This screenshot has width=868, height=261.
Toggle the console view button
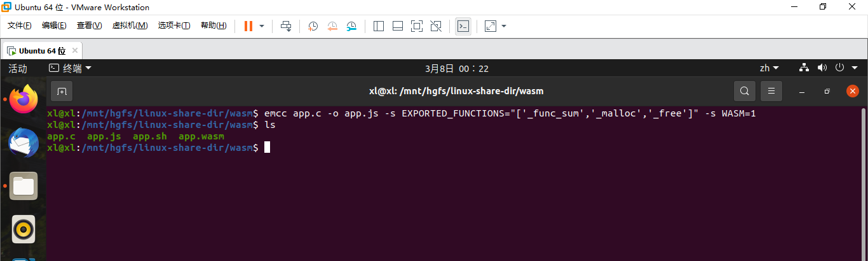click(x=463, y=26)
